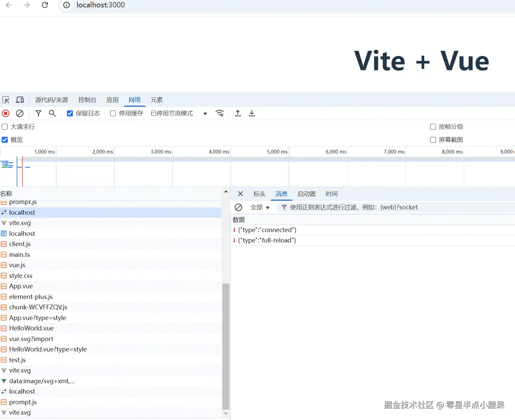The width and height of the screenshot is (515, 420).
Task: Reload the page with refresh icon
Action: click(x=45, y=5)
